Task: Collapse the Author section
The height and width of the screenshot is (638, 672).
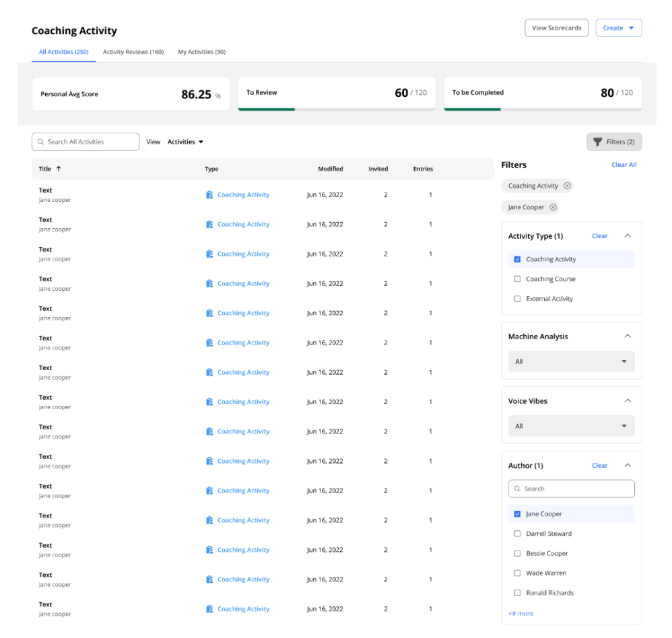Action: 628,465
